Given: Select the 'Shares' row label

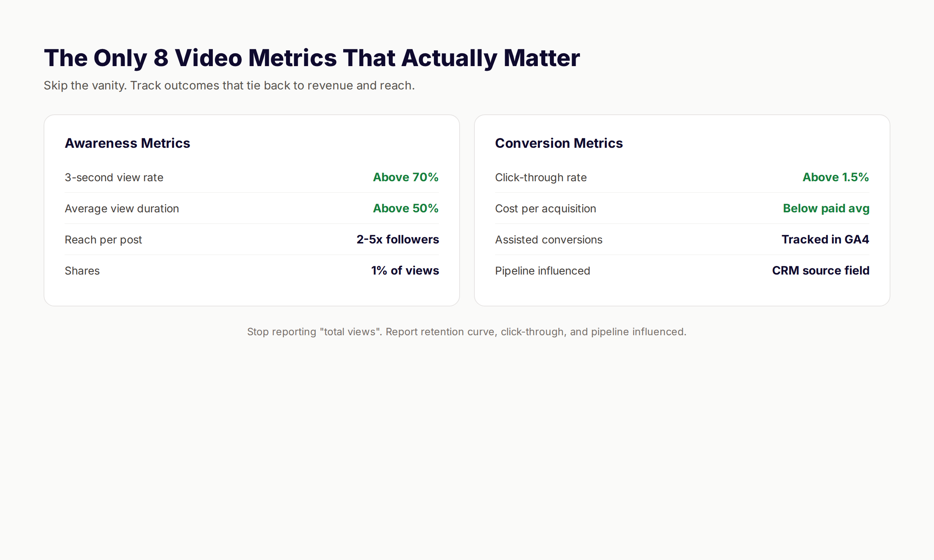Looking at the screenshot, I should click(x=82, y=271).
